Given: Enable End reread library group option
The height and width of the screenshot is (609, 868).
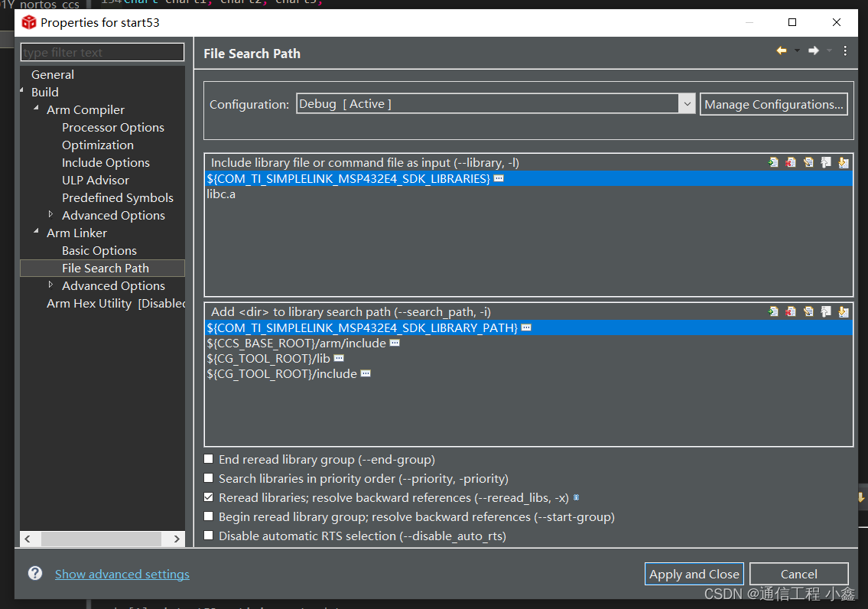Looking at the screenshot, I should click(x=208, y=458).
